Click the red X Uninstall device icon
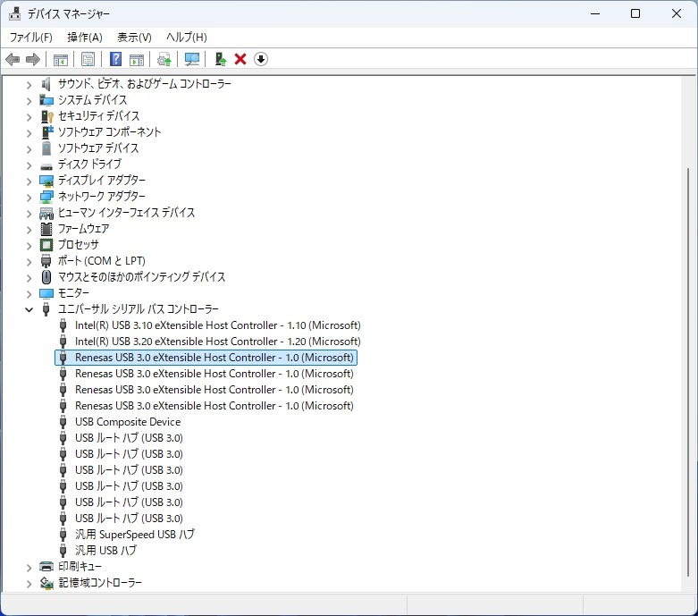Viewport: 698px width, 616px height. coord(240,59)
